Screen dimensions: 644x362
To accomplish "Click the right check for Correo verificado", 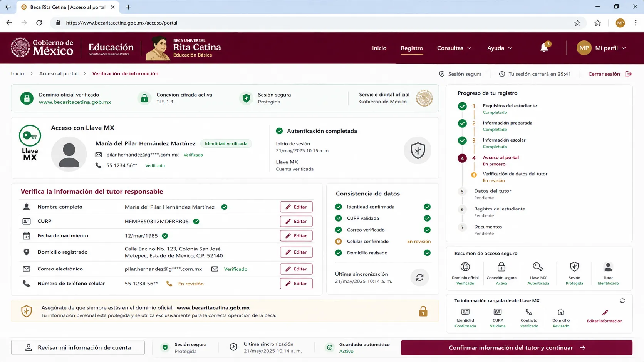I will (427, 230).
